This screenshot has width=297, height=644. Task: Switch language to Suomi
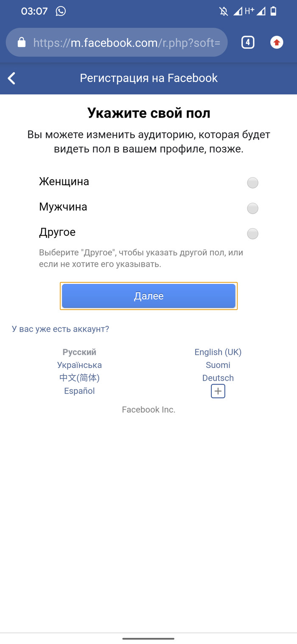pyautogui.click(x=218, y=365)
